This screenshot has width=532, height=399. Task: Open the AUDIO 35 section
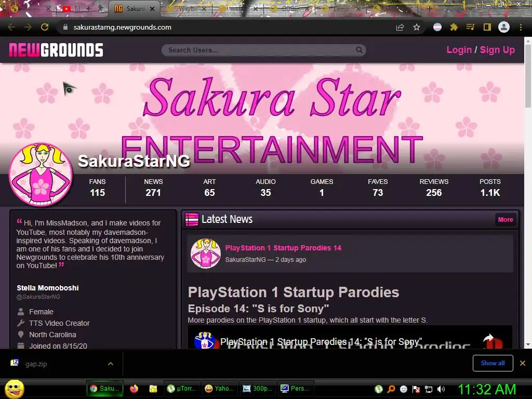pyautogui.click(x=265, y=188)
